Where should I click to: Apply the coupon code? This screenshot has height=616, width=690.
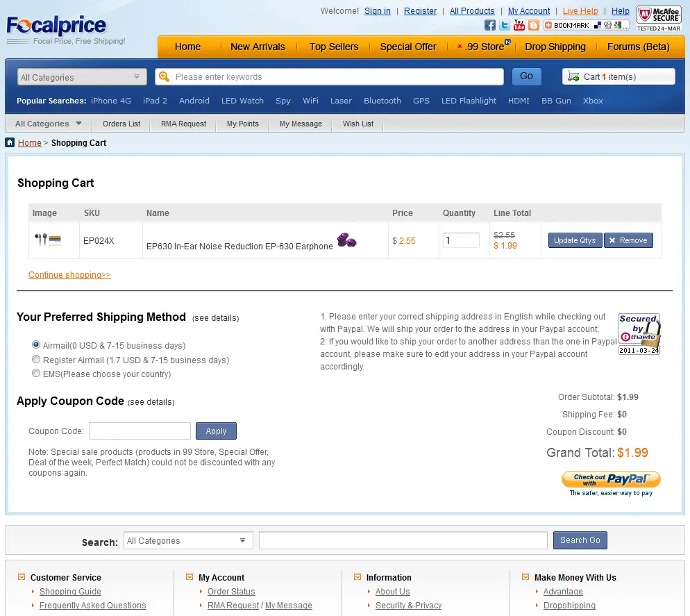coord(216,431)
